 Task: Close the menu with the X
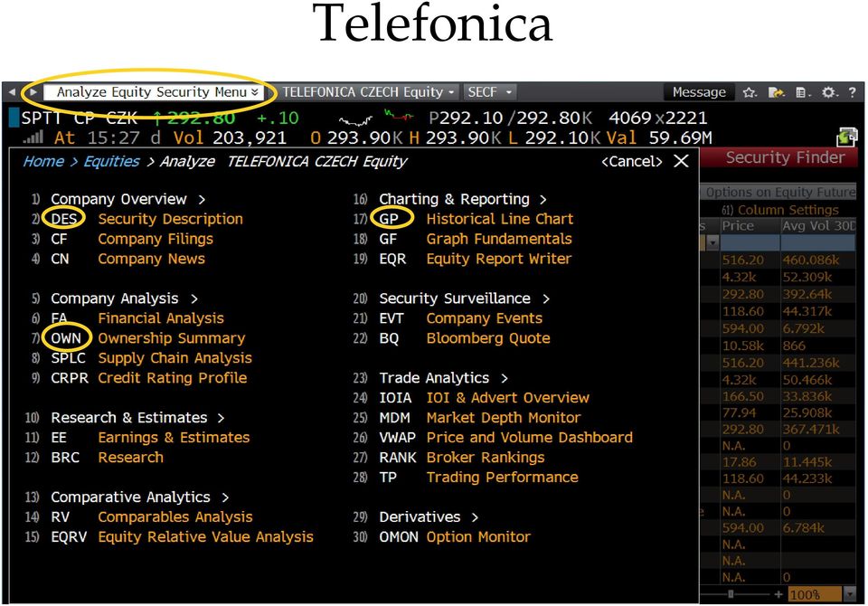(x=681, y=161)
